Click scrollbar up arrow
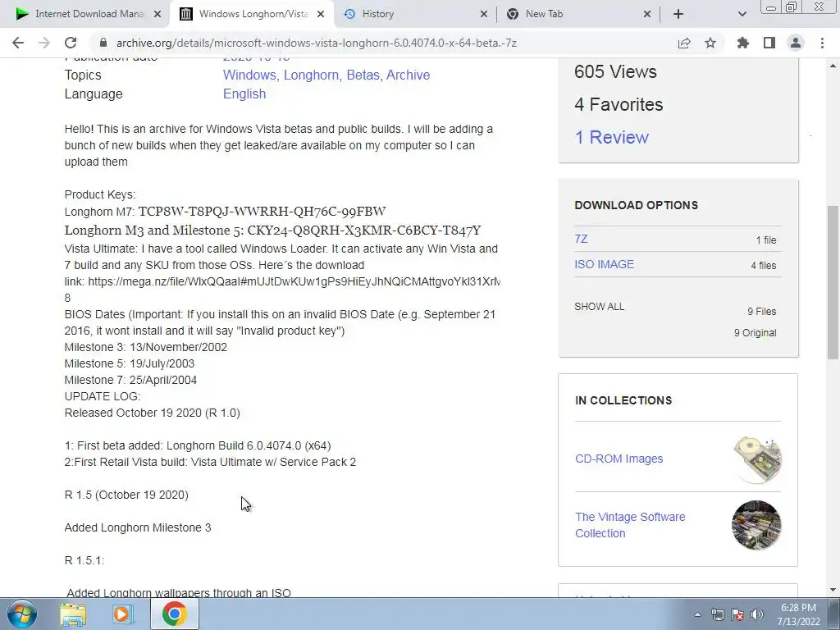Screen dimensions: 840x630 (833, 66)
